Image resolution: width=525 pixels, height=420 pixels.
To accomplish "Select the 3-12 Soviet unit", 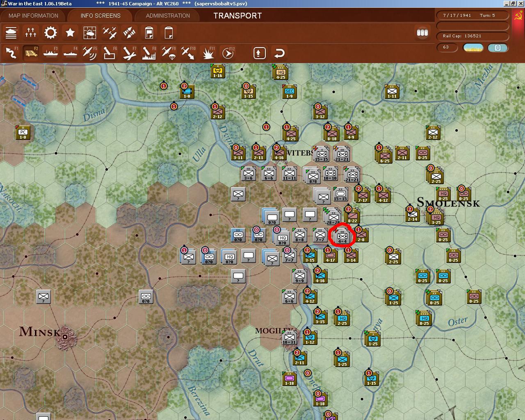I will 320,112.
